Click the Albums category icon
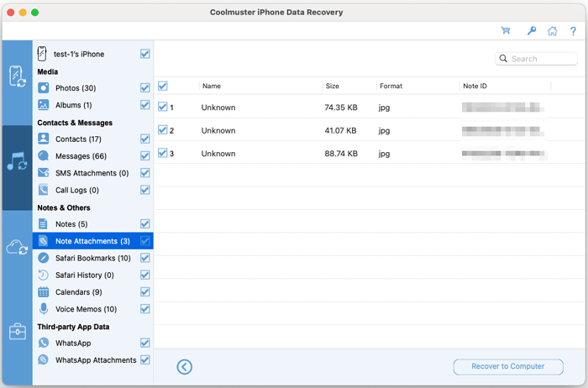The height and width of the screenshot is (388, 588). point(43,105)
